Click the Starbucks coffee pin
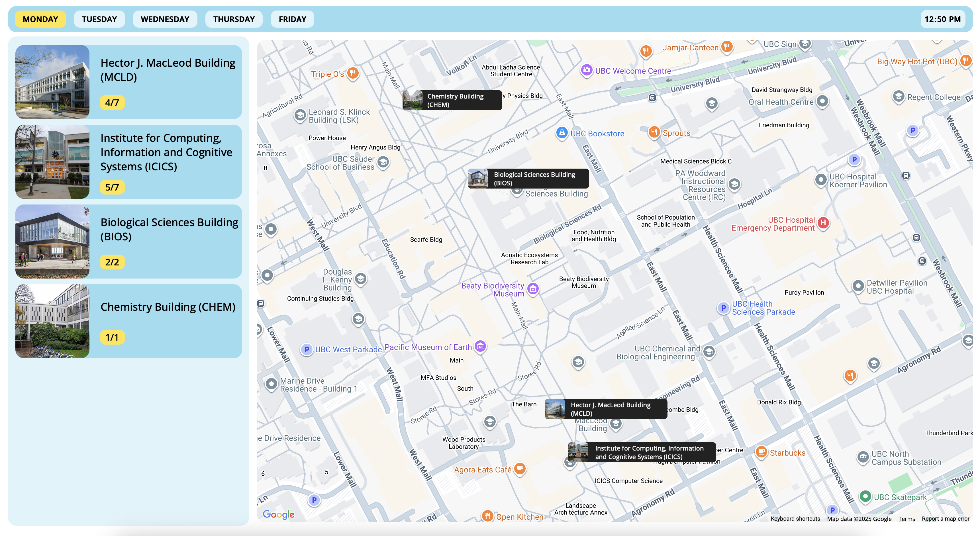 761,452
